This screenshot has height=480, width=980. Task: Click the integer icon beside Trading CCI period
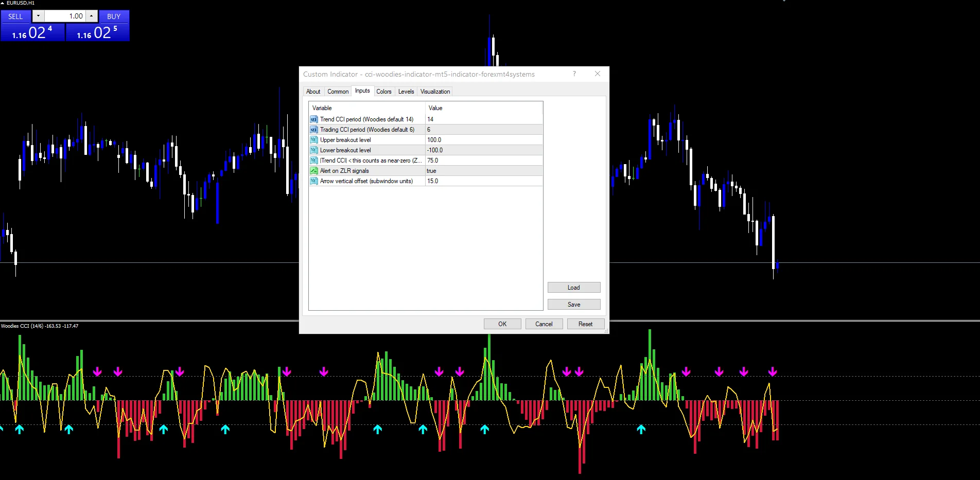pos(313,130)
